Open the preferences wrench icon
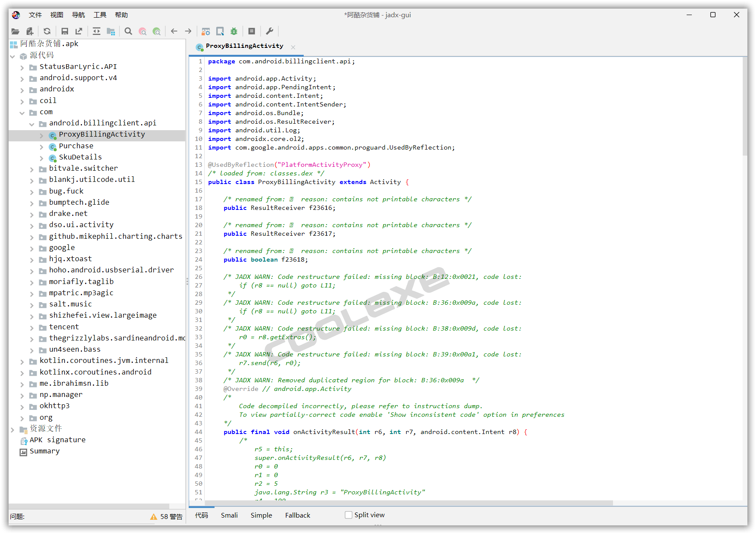The width and height of the screenshot is (756, 534). pyautogui.click(x=269, y=31)
